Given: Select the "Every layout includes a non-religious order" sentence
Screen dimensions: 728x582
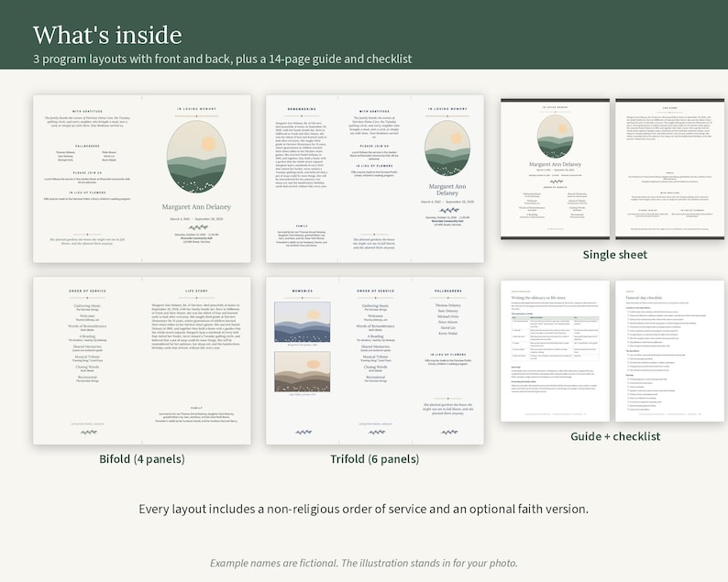Looking at the screenshot, I should [x=363, y=509].
